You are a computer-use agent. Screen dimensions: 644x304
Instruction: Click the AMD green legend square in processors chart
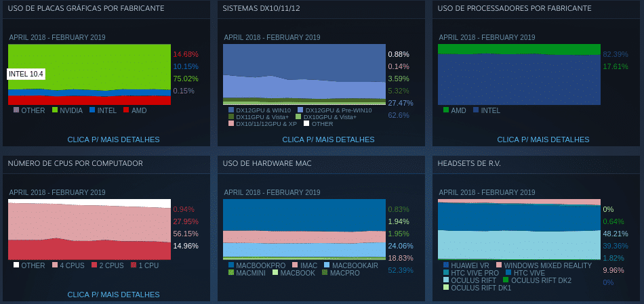[445, 110]
